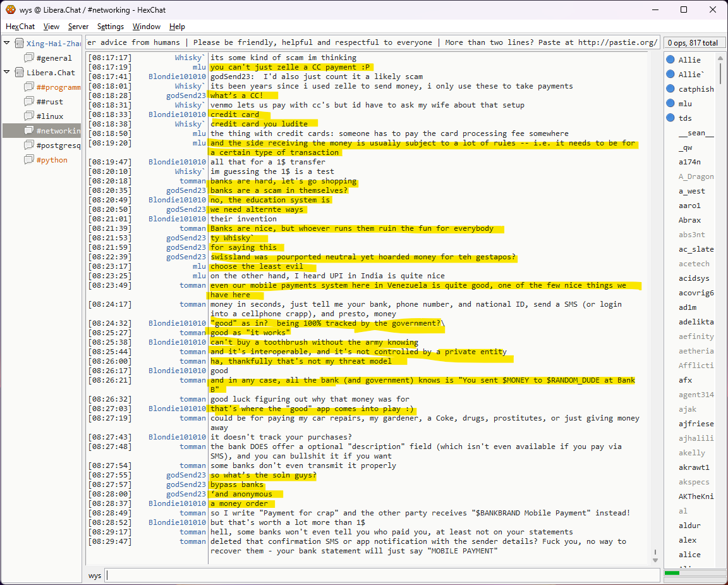728x585 pixels.
Task: Click the green lag meter bar
Action: pyautogui.click(x=672, y=573)
